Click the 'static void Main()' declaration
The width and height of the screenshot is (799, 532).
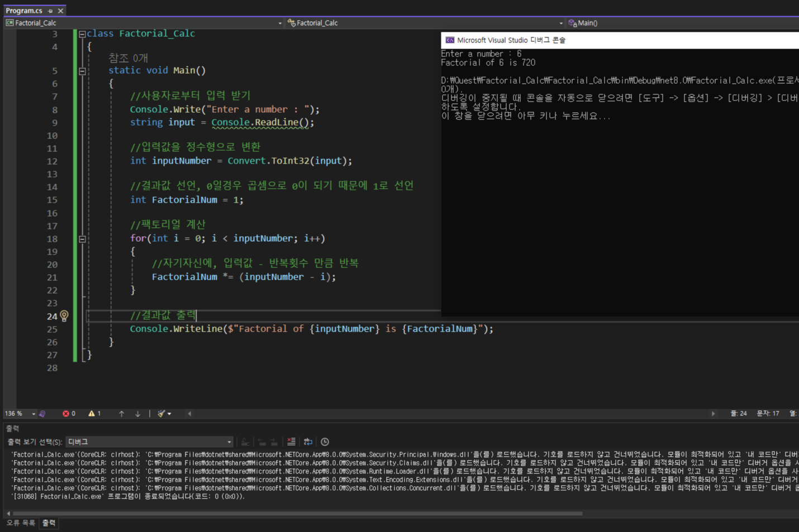[157, 70]
